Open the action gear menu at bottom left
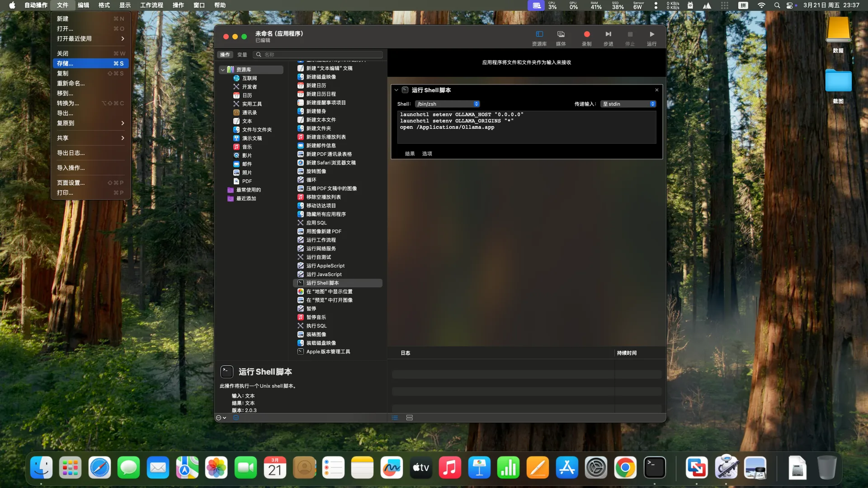The height and width of the screenshot is (488, 868). [221, 418]
